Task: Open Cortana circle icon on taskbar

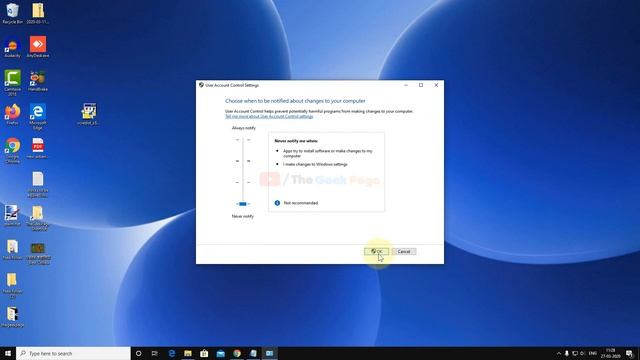Action: coord(138,353)
